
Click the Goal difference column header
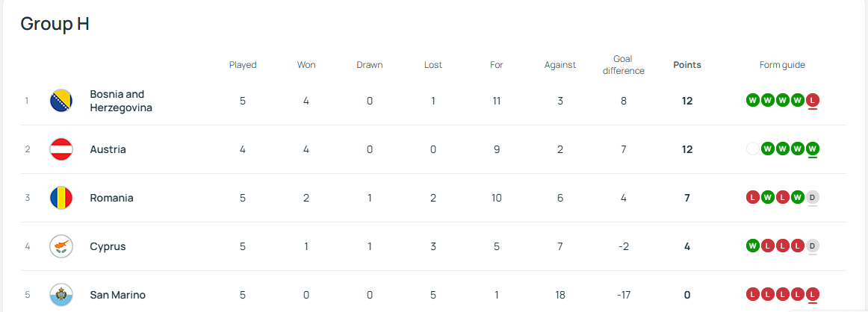coord(623,65)
